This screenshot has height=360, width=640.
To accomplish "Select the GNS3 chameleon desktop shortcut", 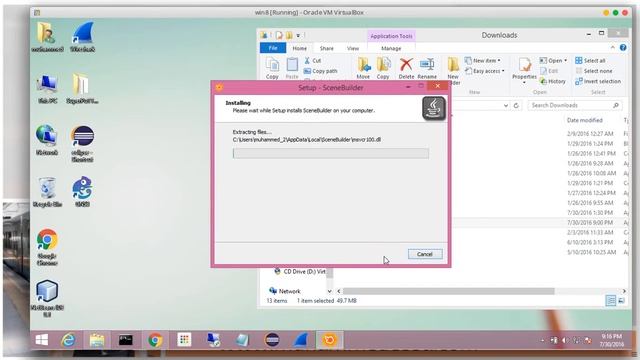I will point(82,192).
